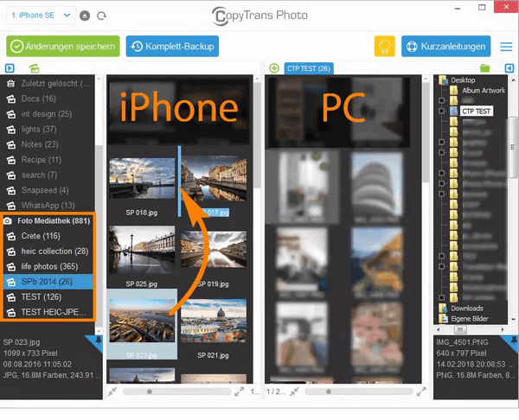This screenshot has width=519, height=420.
Task: Click the yellow lightbulb tips icon
Action: 385,46
